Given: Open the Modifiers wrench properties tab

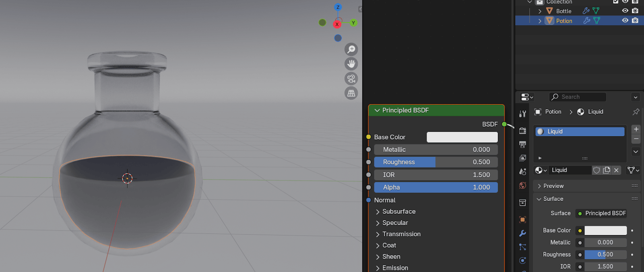Looking at the screenshot, I should (522, 233).
